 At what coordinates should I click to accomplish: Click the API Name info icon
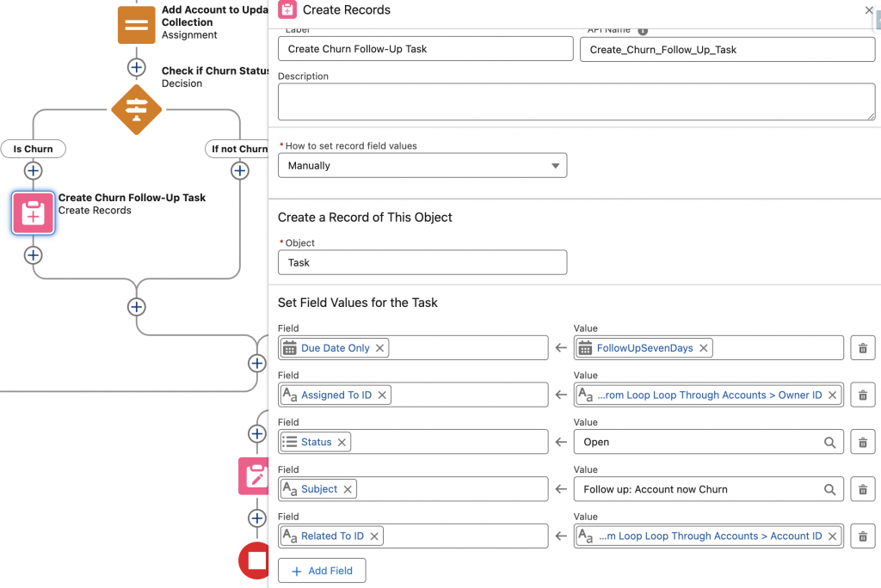point(643,30)
